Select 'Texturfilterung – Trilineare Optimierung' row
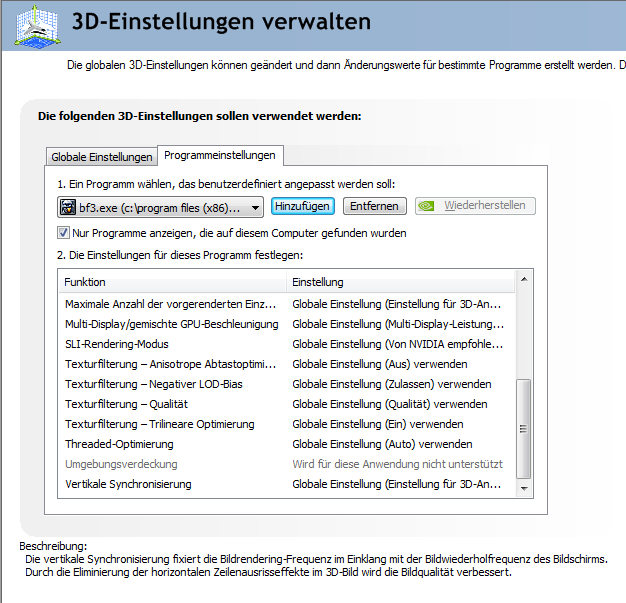The width and height of the screenshot is (626, 603). pos(287,424)
